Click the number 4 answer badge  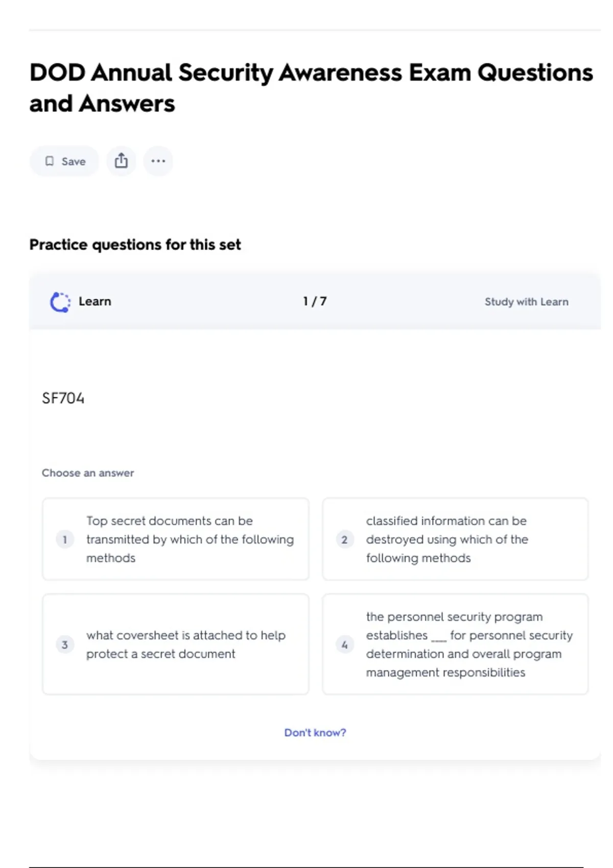[344, 645]
